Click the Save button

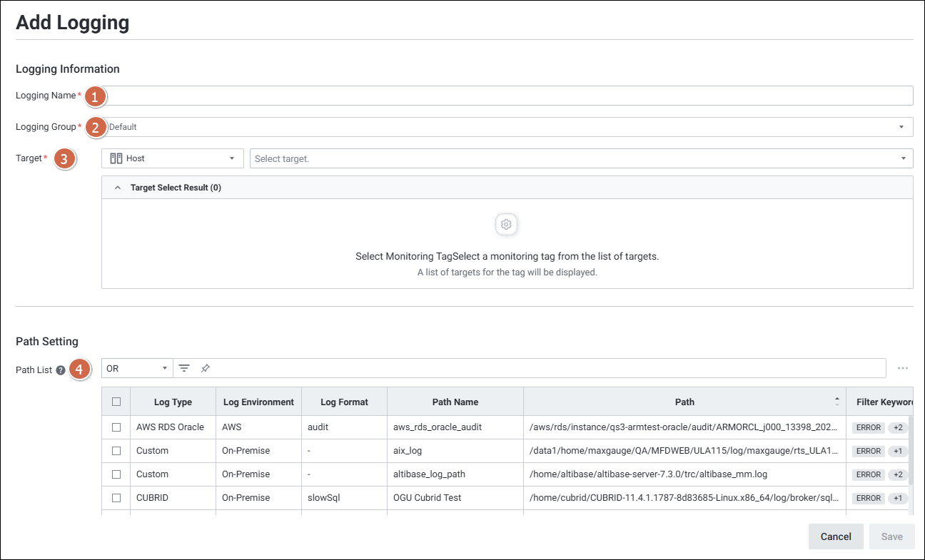[x=891, y=536]
